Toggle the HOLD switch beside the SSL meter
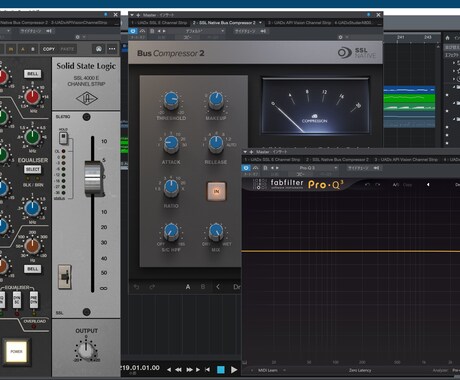The height and width of the screenshot is (380, 460). (x=63, y=138)
